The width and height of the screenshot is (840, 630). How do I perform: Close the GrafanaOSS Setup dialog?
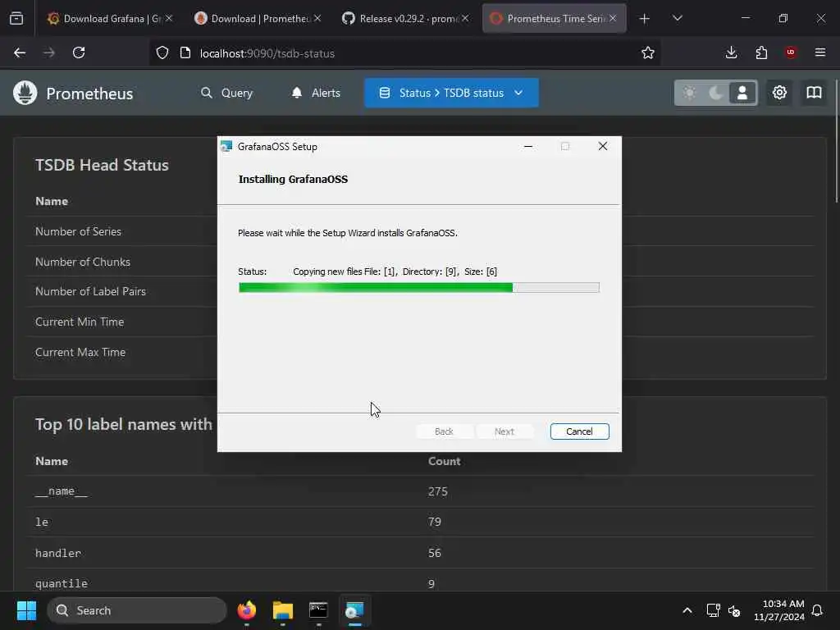click(602, 146)
